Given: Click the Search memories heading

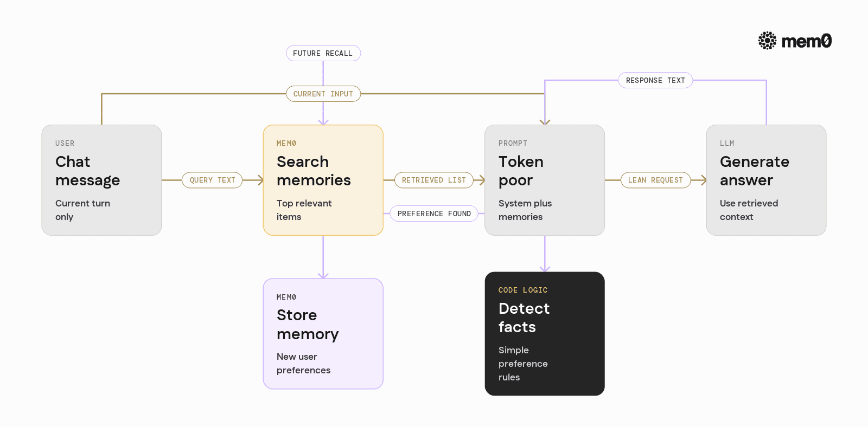Looking at the screenshot, I should [314, 171].
